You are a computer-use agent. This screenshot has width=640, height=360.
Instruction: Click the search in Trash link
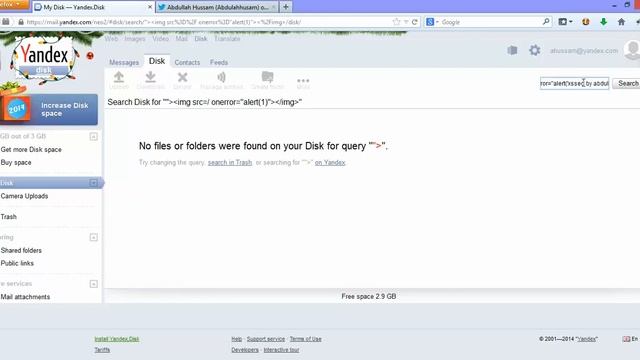230,162
